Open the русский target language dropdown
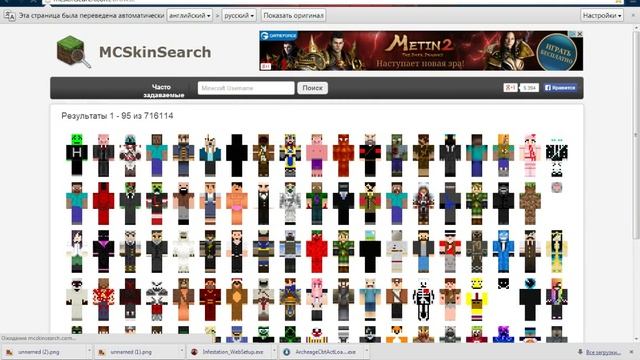The image size is (640, 360). click(x=239, y=16)
